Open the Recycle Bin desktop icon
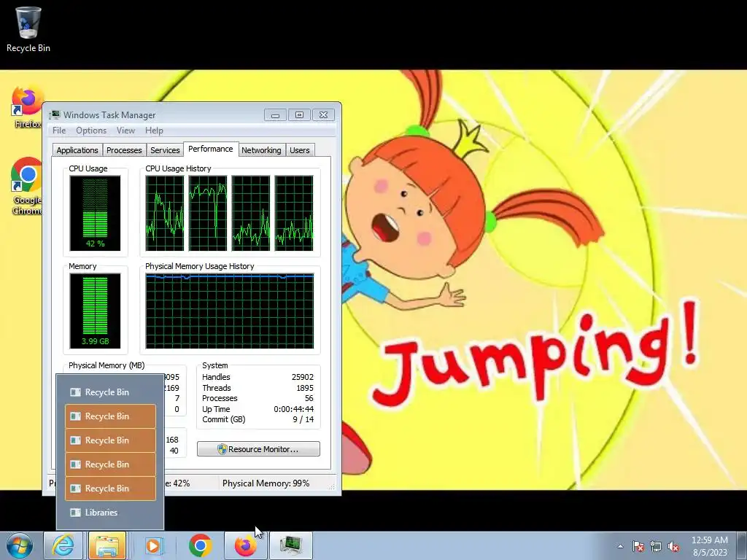Screen dimensions: 747x560 click(x=28, y=28)
